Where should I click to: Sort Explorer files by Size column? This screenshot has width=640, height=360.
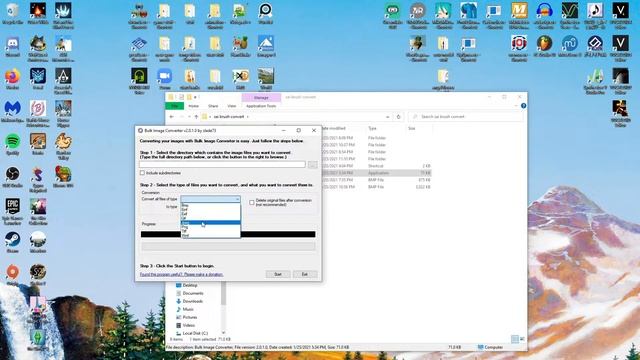coord(411,128)
